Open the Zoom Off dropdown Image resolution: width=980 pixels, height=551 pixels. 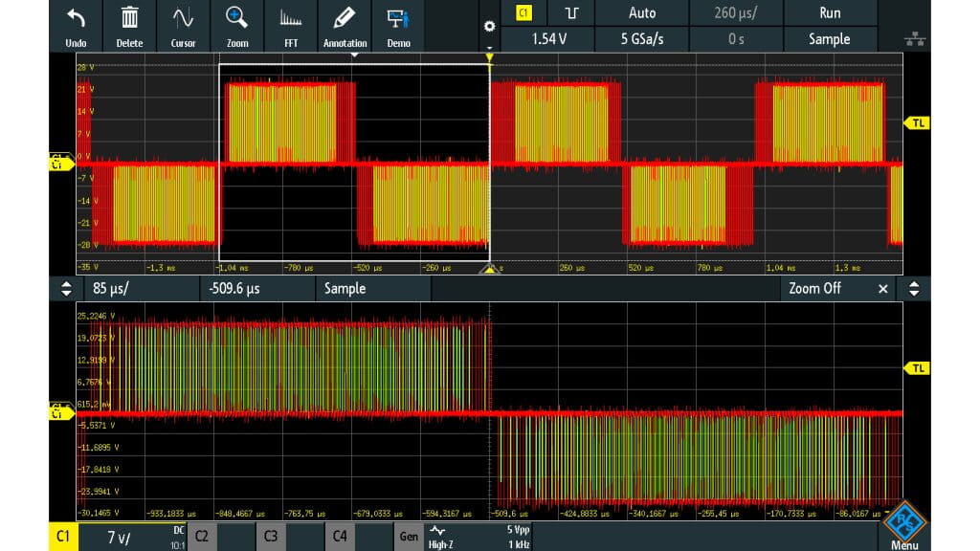pyautogui.click(x=813, y=288)
